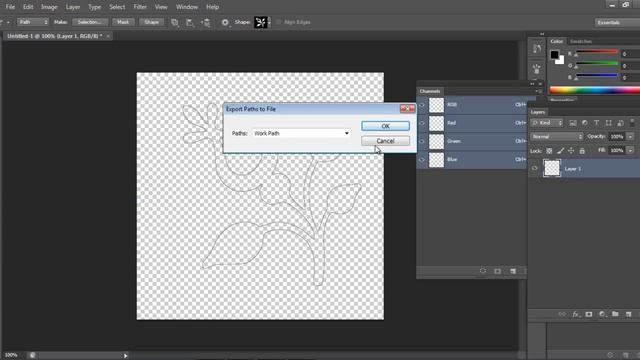Click Cancel in Export Paths dialog
Screen dimensions: 640x360
click(x=385, y=141)
